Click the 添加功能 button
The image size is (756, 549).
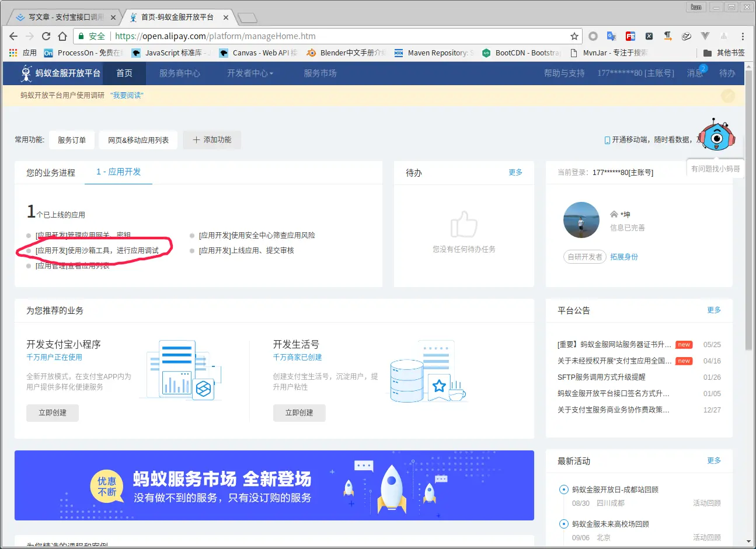(212, 140)
